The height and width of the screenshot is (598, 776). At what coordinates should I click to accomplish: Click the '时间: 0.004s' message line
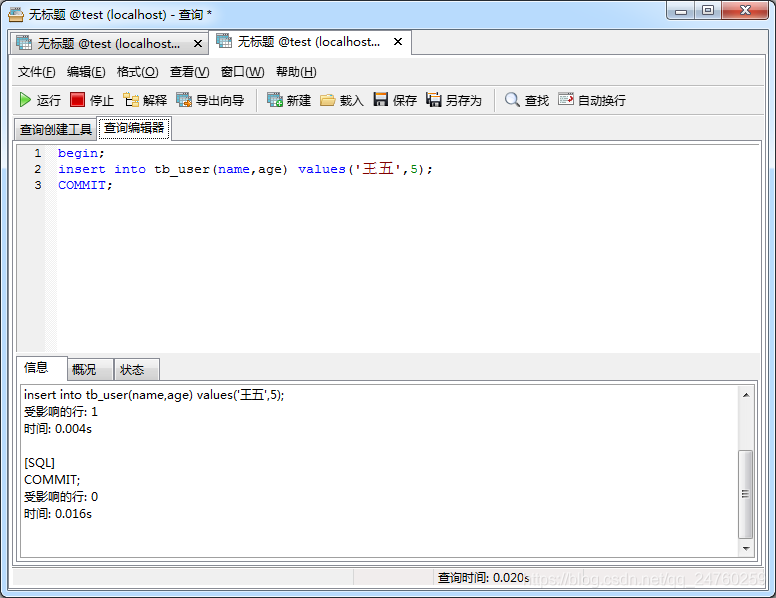58,429
